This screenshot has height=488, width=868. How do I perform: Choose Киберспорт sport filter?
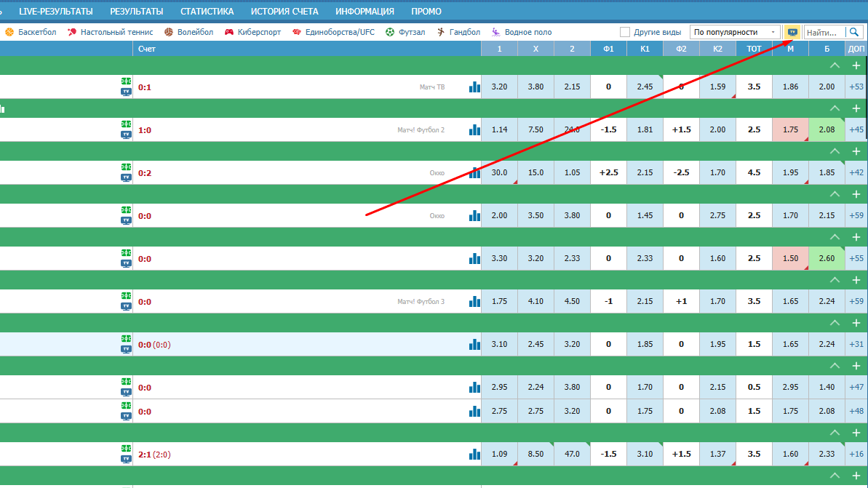tap(252, 32)
